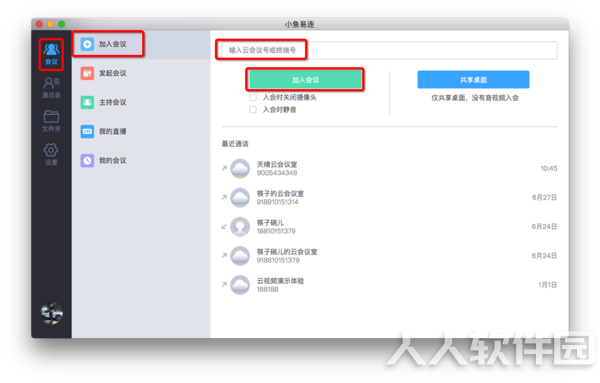Focus the 输入云会议号或终端号 input field
The image size is (600, 383).
pyautogui.click(x=389, y=50)
